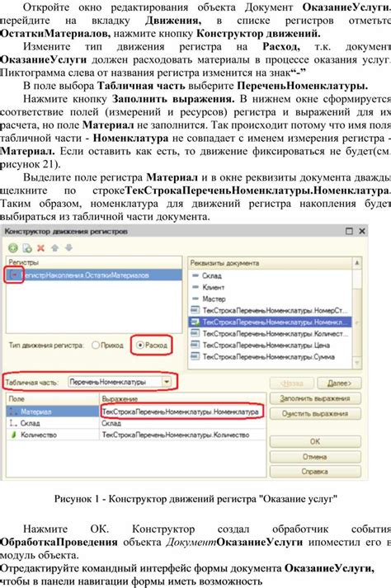Click the OK button
391x588 pixels.
click(x=315, y=442)
